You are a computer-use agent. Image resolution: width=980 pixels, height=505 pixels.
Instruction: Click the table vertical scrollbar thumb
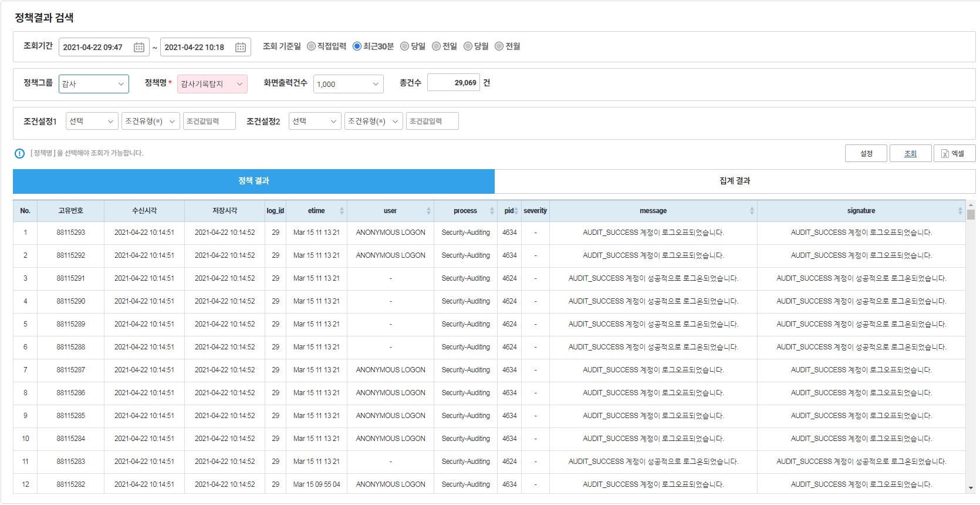point(971,215)
